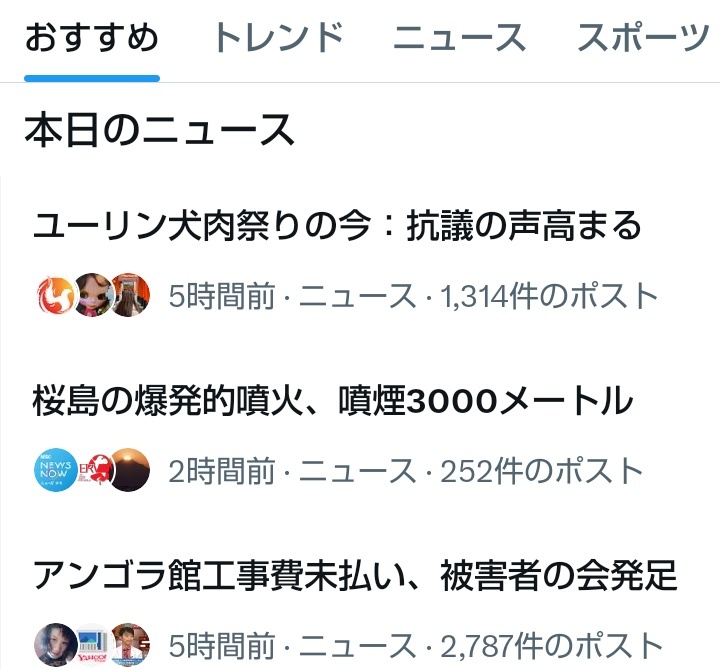
Task: Switch to the おすすめ tab
Action: click(92, 39)
